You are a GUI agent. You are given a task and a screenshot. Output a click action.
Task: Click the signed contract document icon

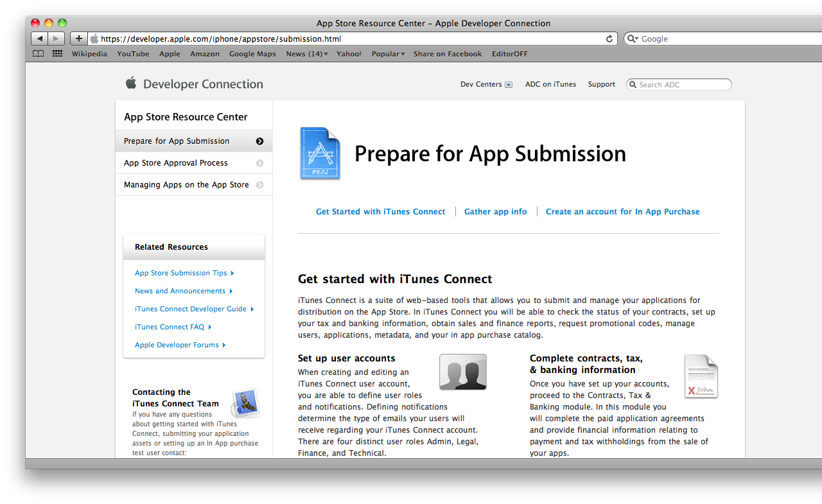point(701,376)
